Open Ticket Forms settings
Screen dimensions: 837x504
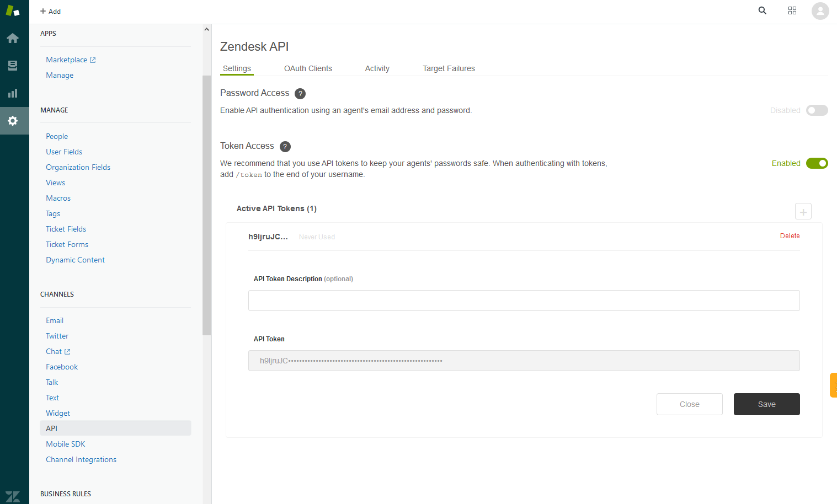coord(67,244)
